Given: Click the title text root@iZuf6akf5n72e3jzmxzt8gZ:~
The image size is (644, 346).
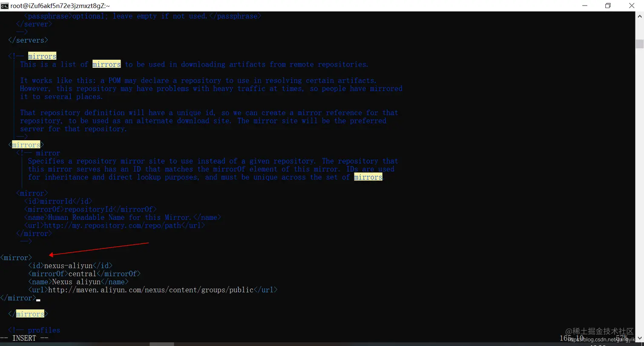Looking at the screenshot, I should 60,6.
